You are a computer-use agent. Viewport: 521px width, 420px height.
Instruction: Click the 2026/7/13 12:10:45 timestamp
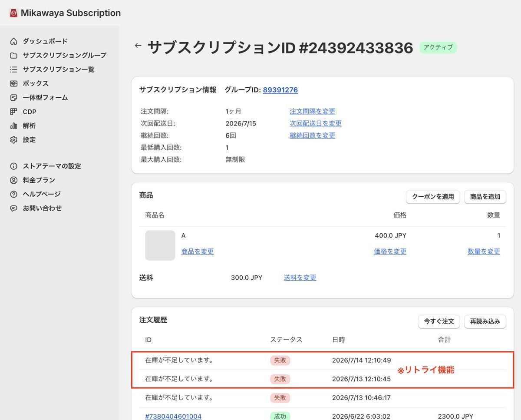pos(361,379)
